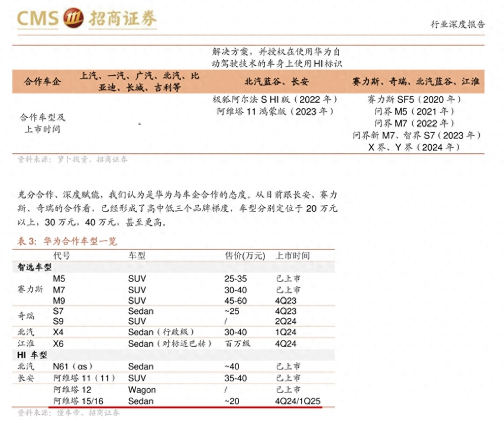The image size is (504, 425).
Task: Select the Sedan（行政级） model cell
Action: click(161, 332)
